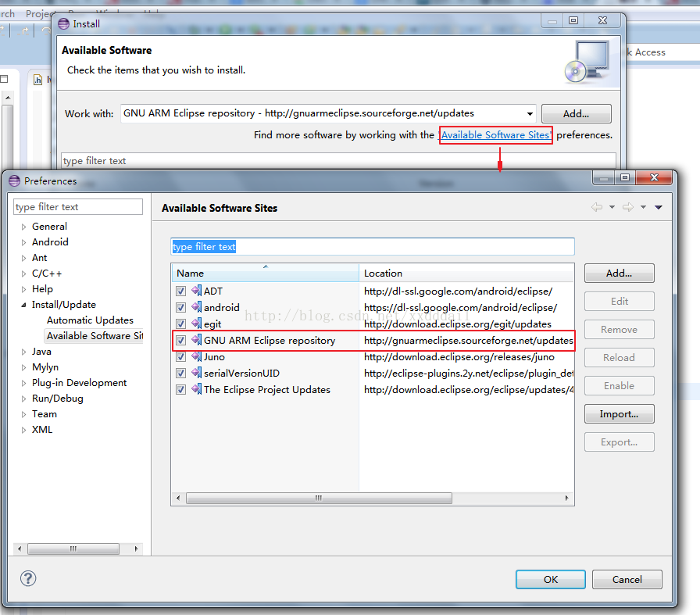Click preferences tree horizontal scrollbar thumb

pyautogui.click(x=73, y=549)
